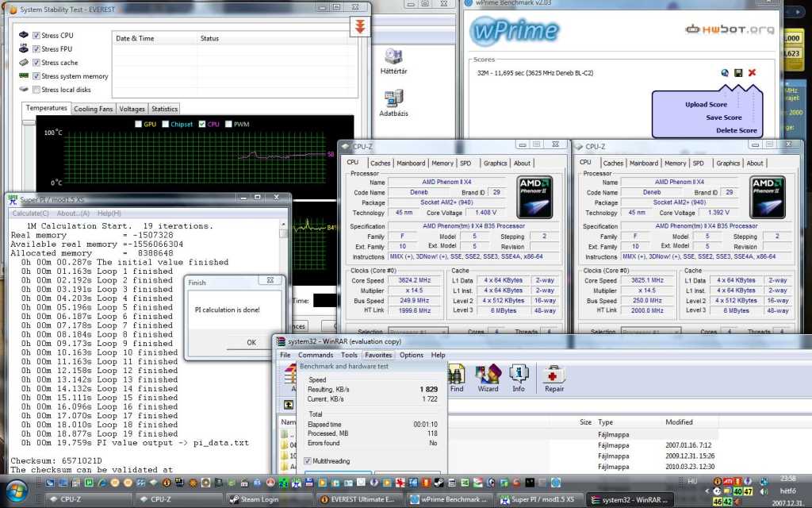Click OK in the Finish dialog
Viewport: 812px width, 508px height.
251,342
